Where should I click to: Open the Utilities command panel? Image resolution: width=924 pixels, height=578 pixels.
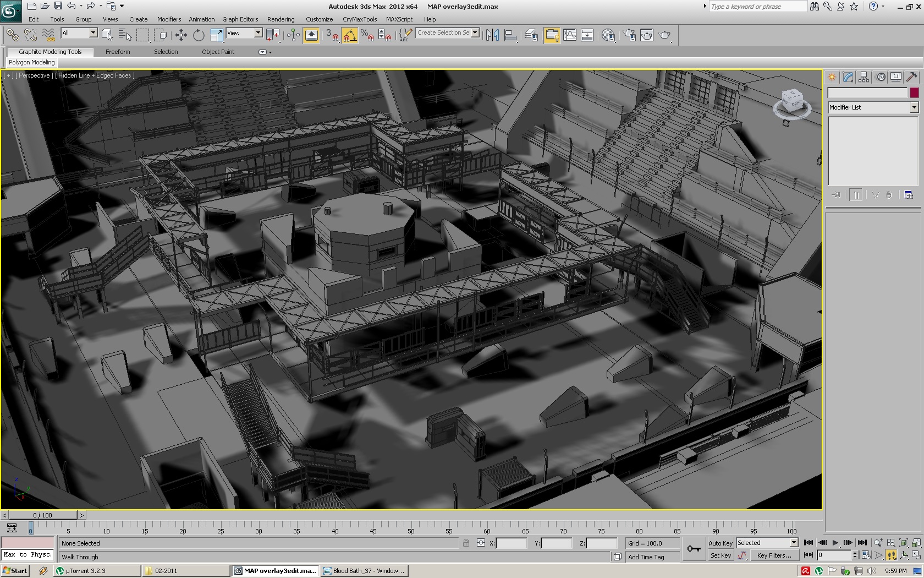(912, 77)
